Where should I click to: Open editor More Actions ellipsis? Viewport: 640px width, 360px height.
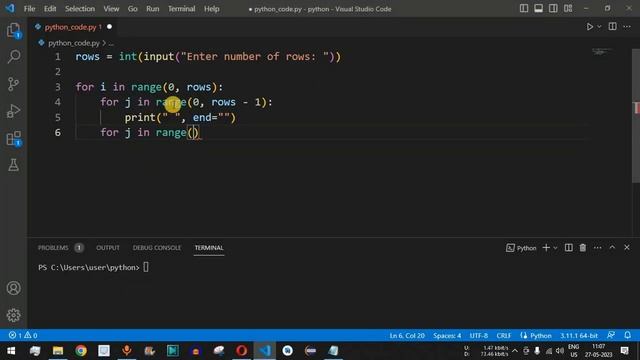click(627, 27)
